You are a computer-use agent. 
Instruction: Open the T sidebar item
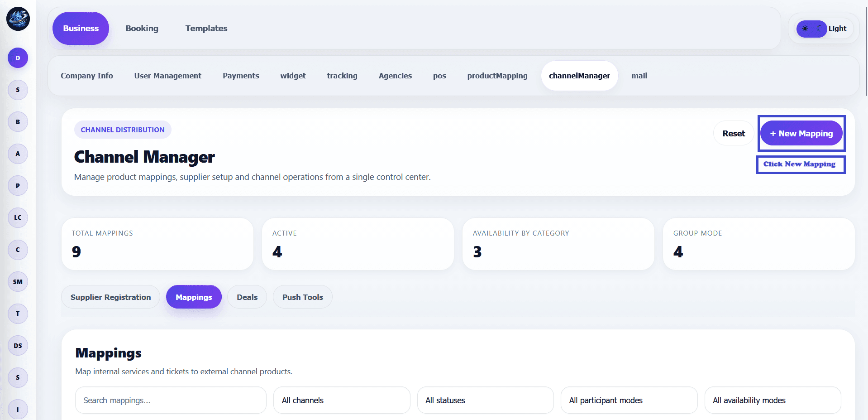point(18,314)
